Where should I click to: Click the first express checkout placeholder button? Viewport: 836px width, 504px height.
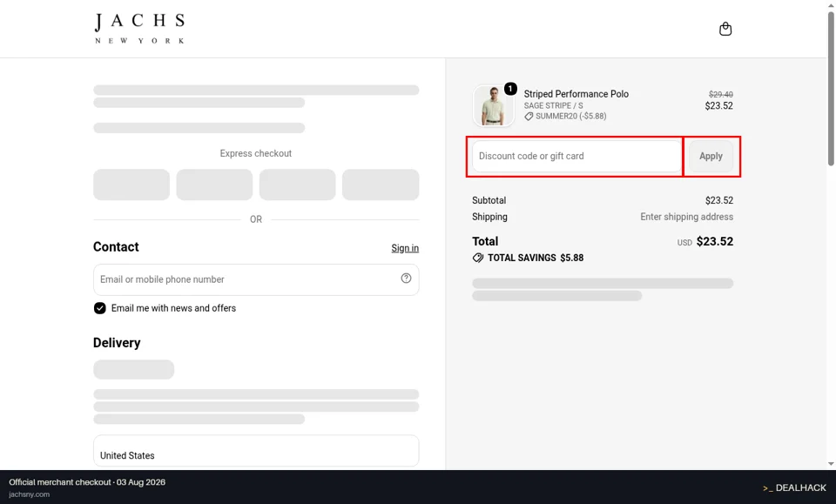tap(131, 185)
